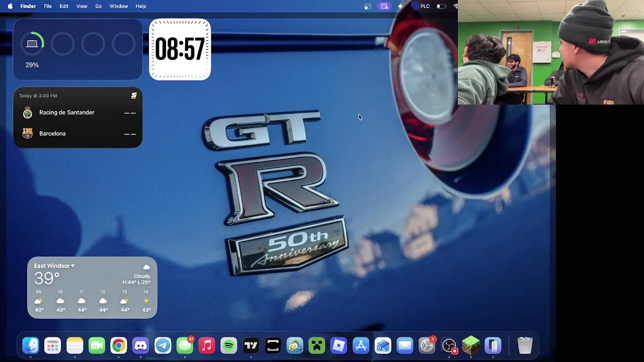The height and width of the screenshot is (362, 644).
Task: Select the Racing de Santander team row
Action: (77, 113)
